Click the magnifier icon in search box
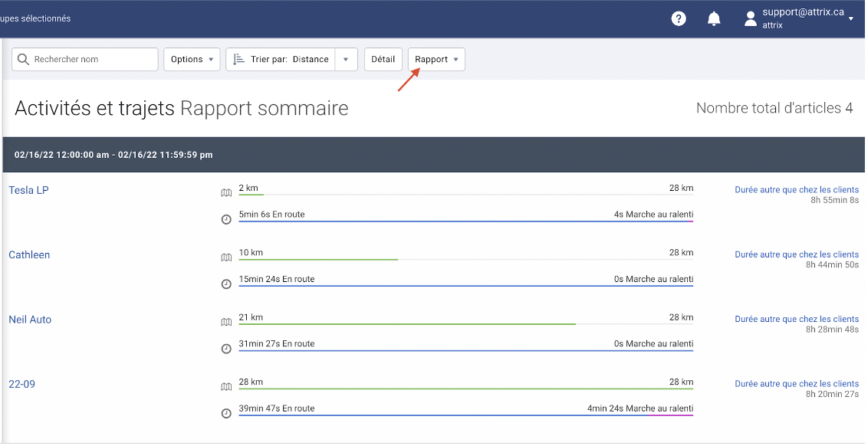This screenshot has width=868, height=446. [x=23, y=59]
